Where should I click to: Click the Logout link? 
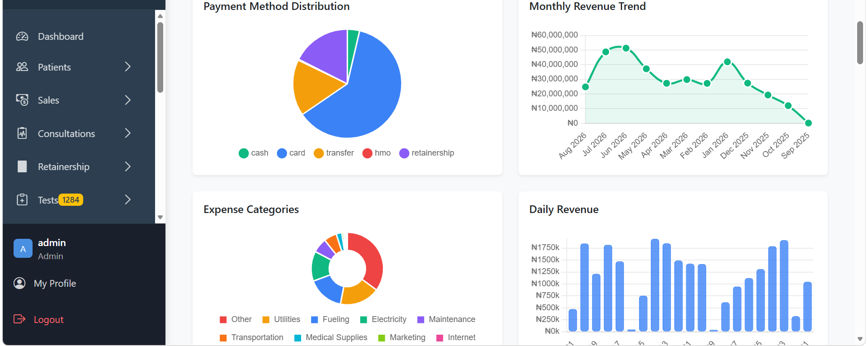point(48,320)
